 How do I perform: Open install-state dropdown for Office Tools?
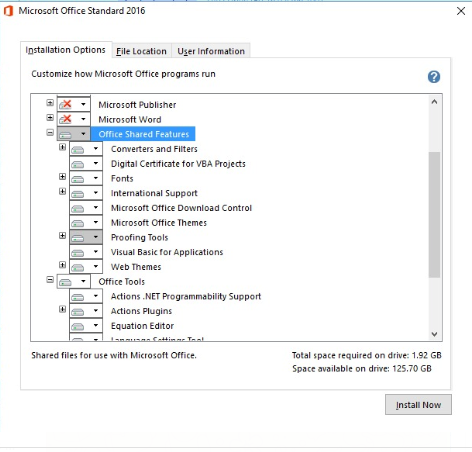click(x=74, y=281)
